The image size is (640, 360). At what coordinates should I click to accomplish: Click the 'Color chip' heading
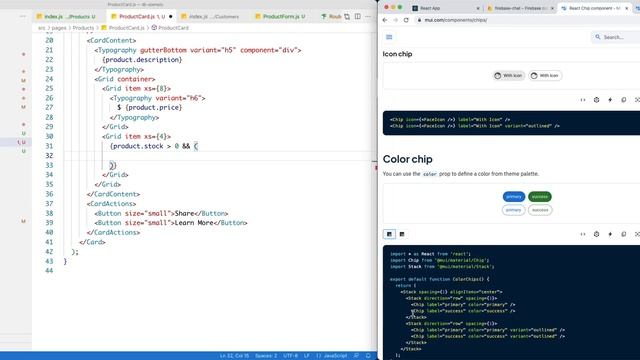(407, 159)
